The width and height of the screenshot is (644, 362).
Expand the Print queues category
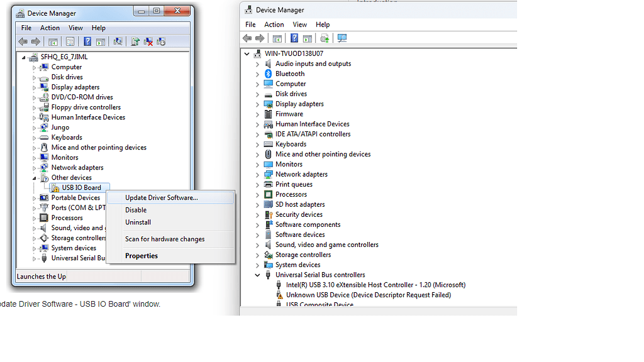[x=257, y=185]
